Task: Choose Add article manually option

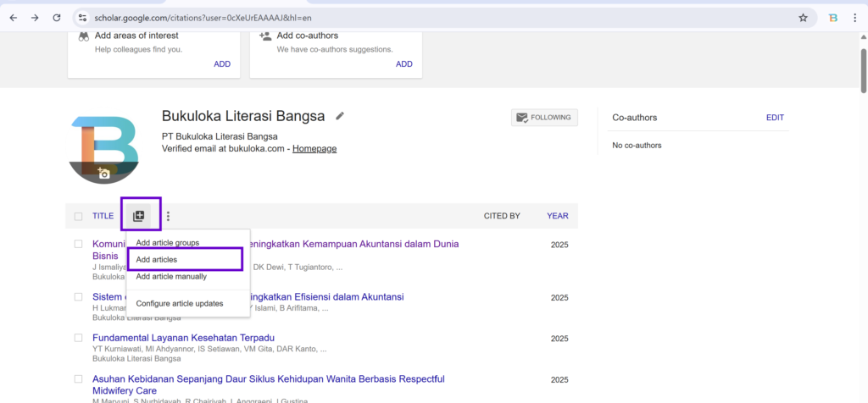Action: (170, 276)
